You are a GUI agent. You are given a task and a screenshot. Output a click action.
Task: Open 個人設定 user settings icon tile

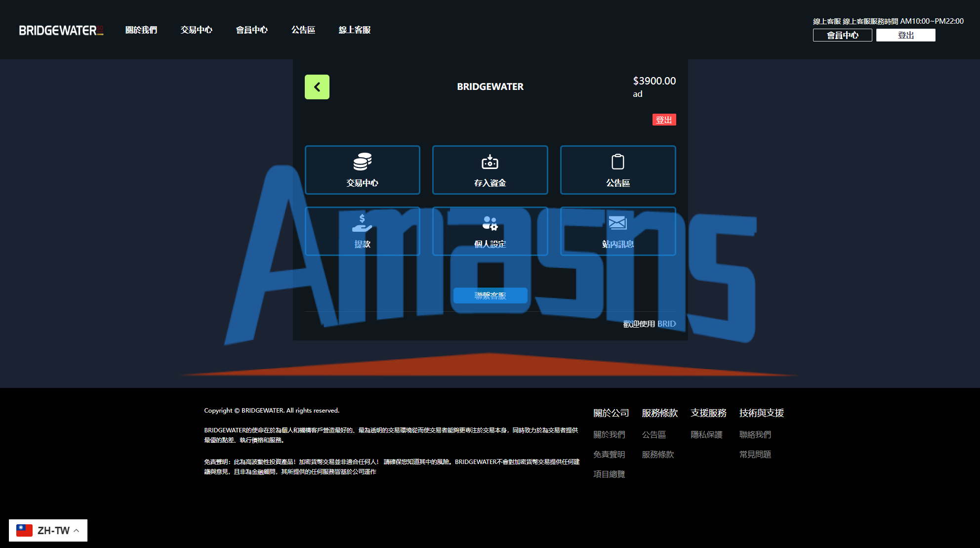coord(490,231)
